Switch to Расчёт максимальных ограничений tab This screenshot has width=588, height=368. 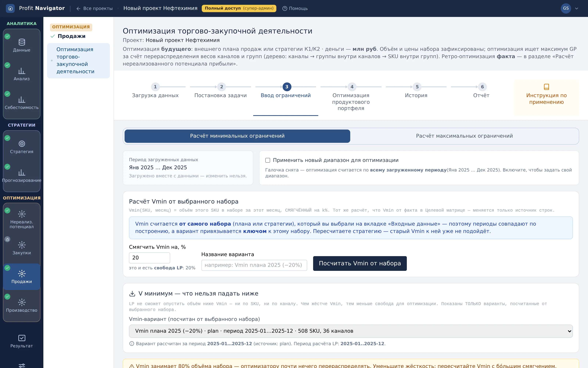(464, 136)
